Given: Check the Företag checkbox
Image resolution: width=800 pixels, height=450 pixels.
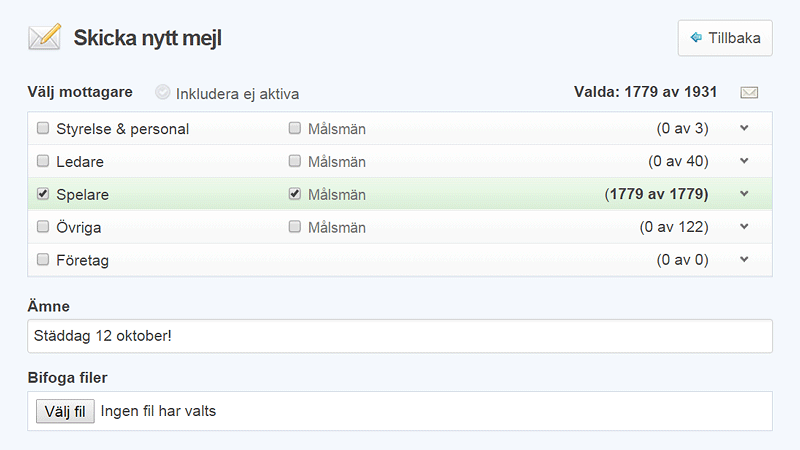Looking at the screenshot, I should (x=43, y=260).
